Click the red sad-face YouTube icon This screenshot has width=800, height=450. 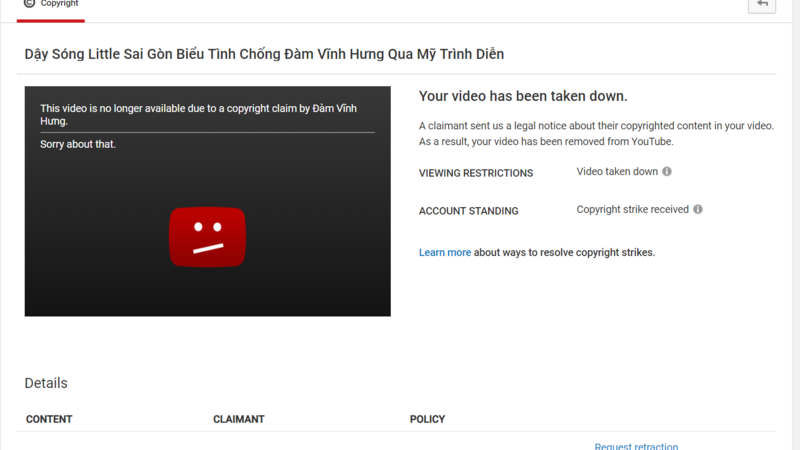click(x=207, y=237)
